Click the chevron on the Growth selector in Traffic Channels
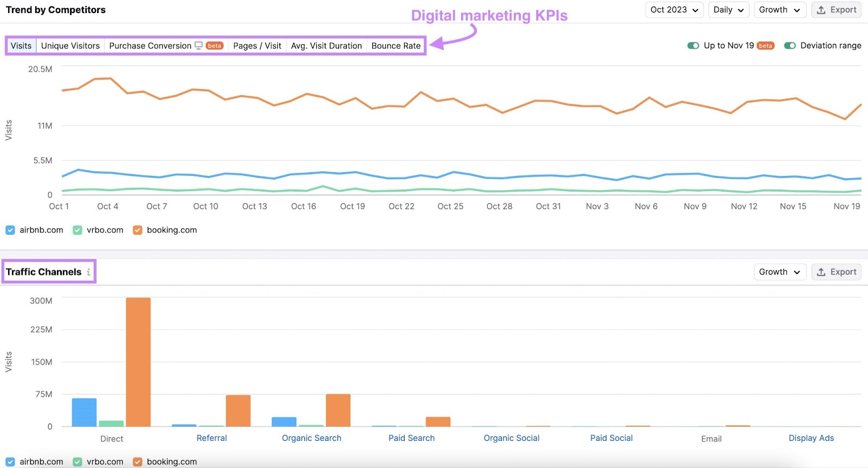Image resolution: width=868 pixels, height=468 pixels. click(x=797, y=273)
